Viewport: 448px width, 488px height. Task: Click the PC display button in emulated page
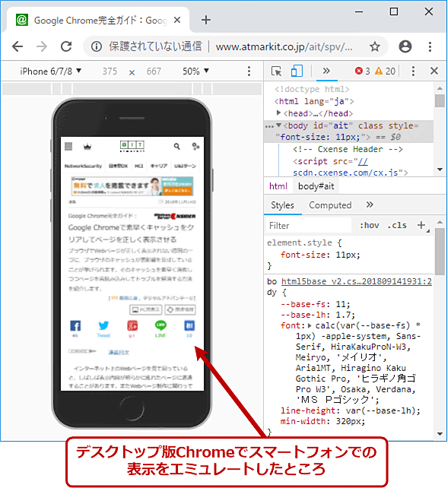(x=146, y=309)
